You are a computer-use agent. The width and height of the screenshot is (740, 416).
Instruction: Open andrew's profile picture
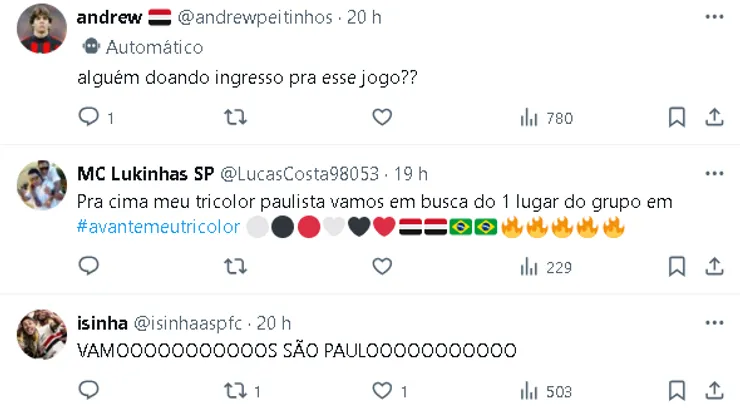42,29
